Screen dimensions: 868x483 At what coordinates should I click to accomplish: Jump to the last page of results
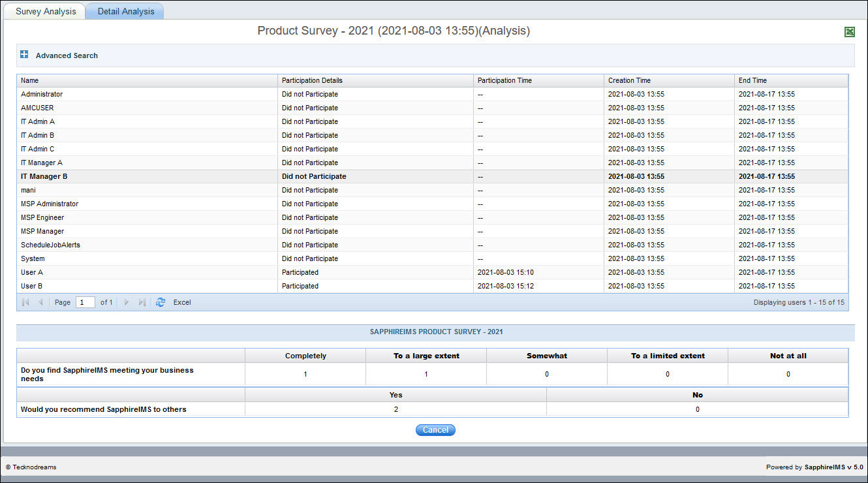pyautogui.click(x=142, y=302)
